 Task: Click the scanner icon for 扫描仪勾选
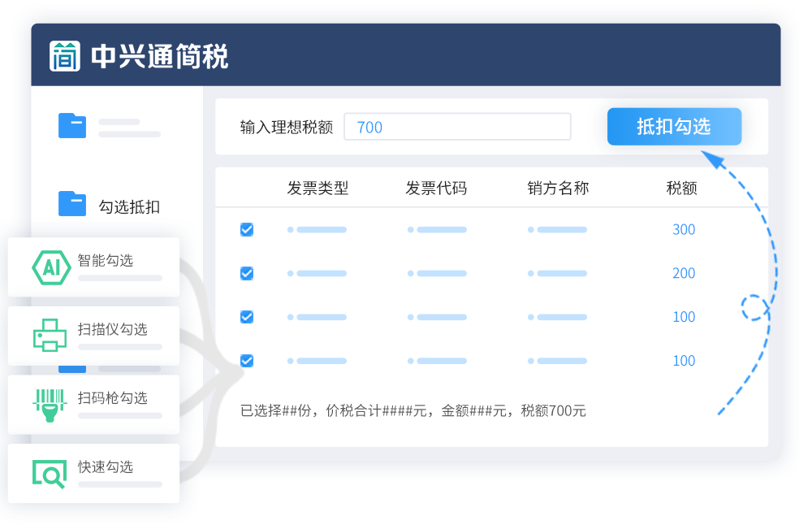[x=50, y=336]
